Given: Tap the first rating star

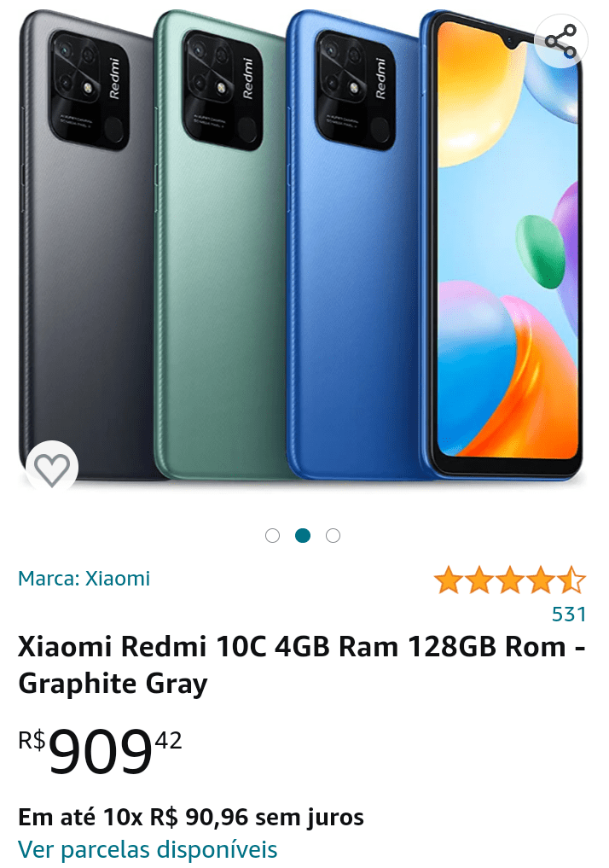Looking at the screenshot, I should pyautogui.click(x=448, y=580).
